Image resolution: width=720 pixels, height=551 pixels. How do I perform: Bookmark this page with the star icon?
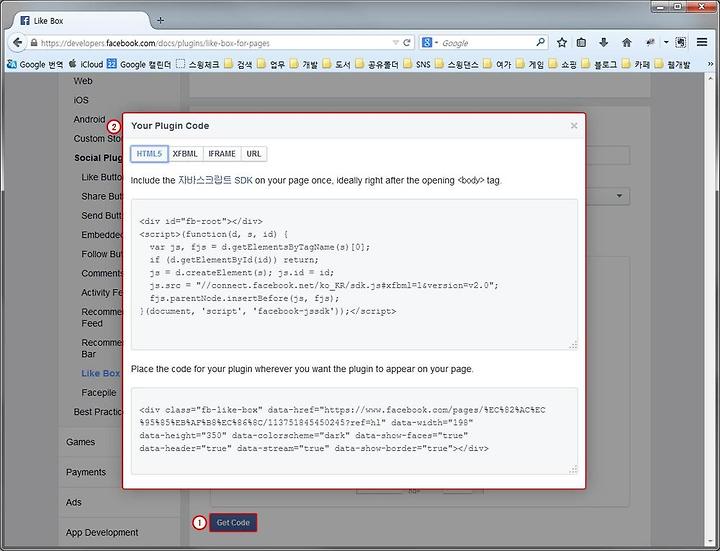pos(562,43)
